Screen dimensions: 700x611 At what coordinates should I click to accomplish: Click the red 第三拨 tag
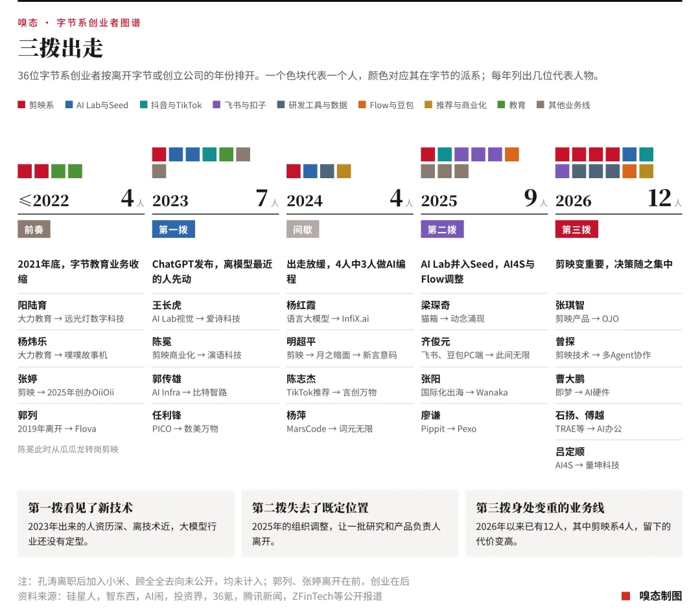click(x=576, y=229)
